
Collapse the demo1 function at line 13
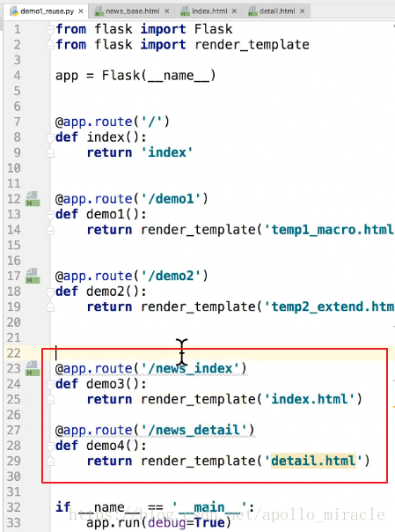[50, 215]
